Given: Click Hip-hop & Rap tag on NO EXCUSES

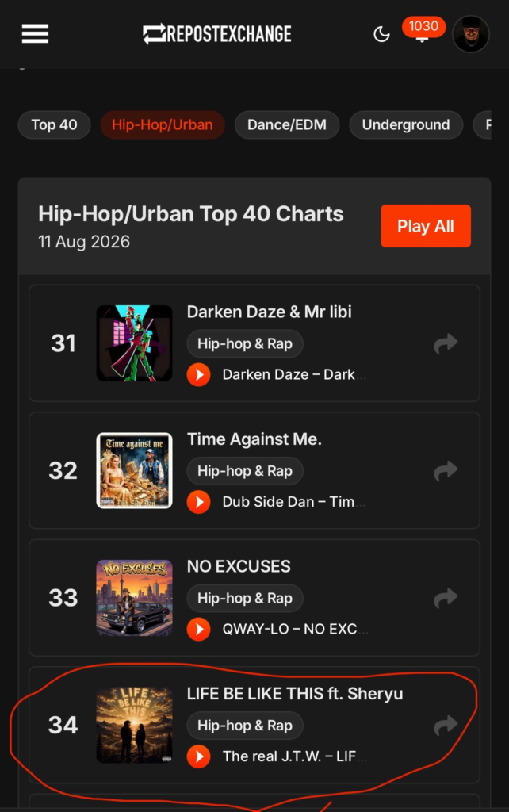Looking at the screenshot, I should [245, 598].
